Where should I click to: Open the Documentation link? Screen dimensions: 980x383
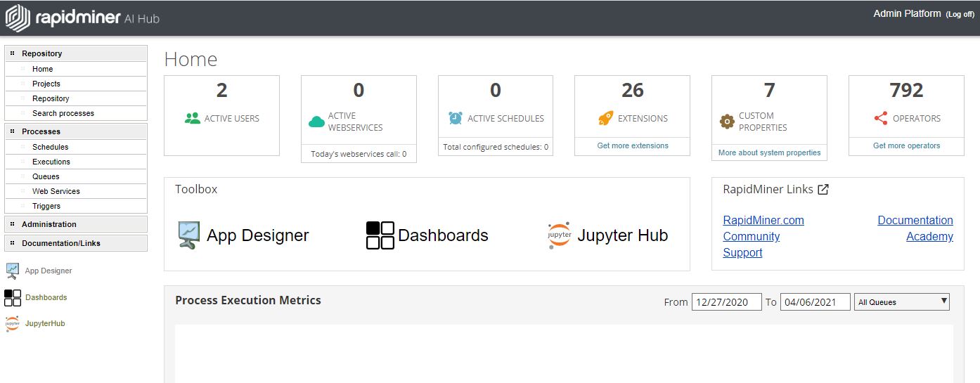click(x=915, y=220)
